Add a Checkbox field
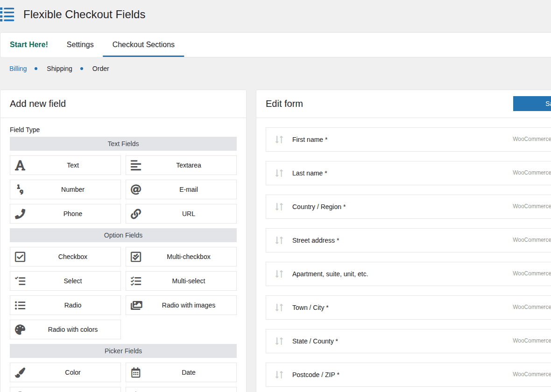This screenshot has width=551, height=392. click(65, 257)
